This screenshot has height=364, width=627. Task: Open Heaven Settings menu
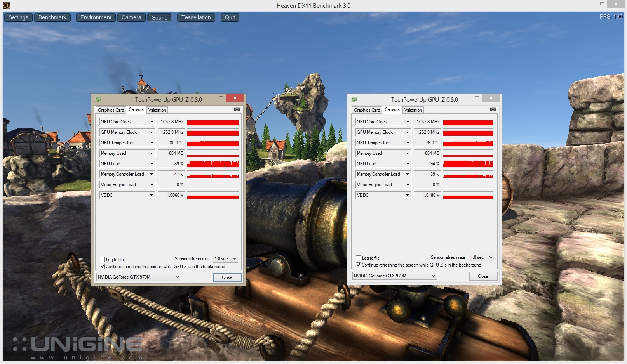[18, 17]
